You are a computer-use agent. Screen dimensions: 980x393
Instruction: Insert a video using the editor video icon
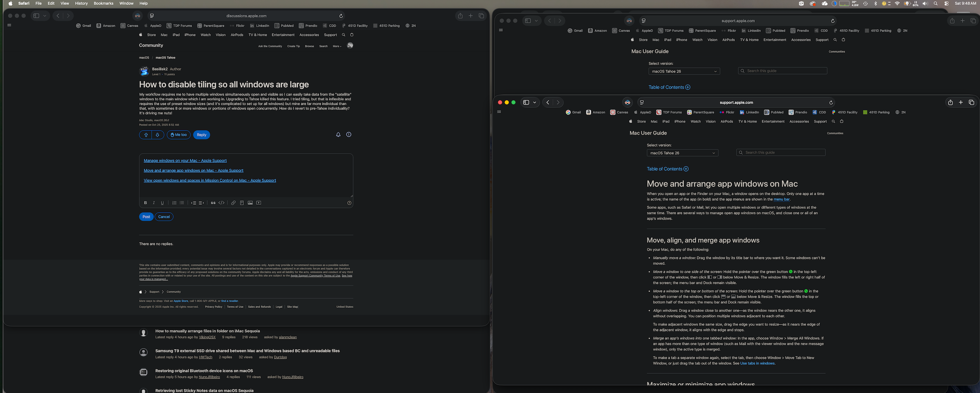point(259,203)
